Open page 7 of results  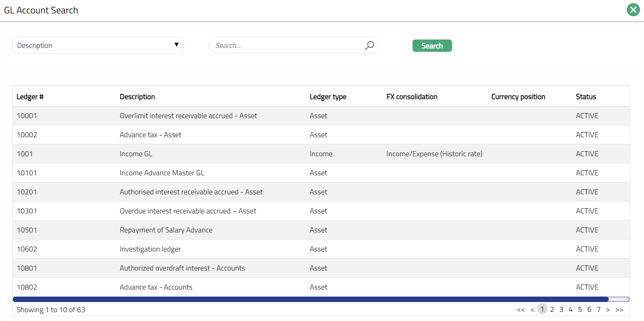pyautogui.click(x=598, y=309)
